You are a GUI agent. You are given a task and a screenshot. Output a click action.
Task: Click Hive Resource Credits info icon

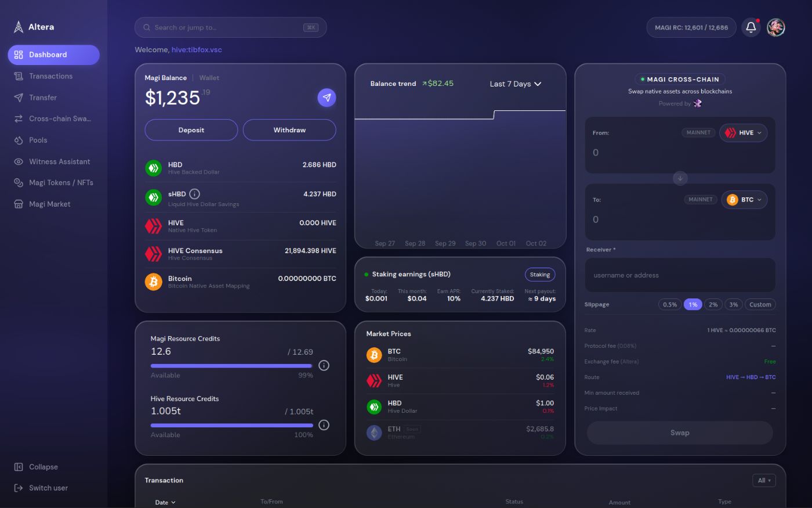pyautogui.click(x=324, y=425)
